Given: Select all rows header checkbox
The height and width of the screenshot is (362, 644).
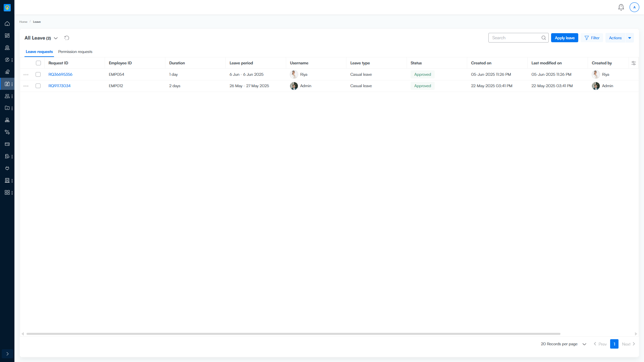Looking at the screenshot, I should [x=38, y=63].
